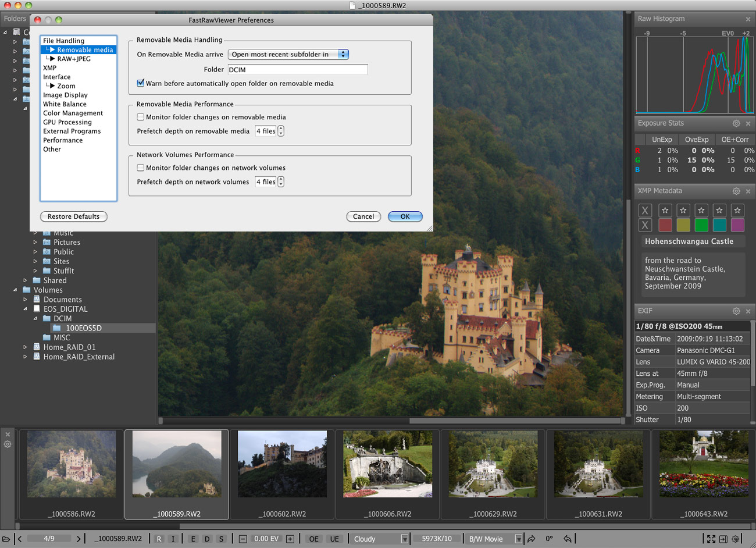The width and height of the screenshot is (756, 548).
Task: Set the fifth star rating in XMP Metadata
Action: coord(737,211)
